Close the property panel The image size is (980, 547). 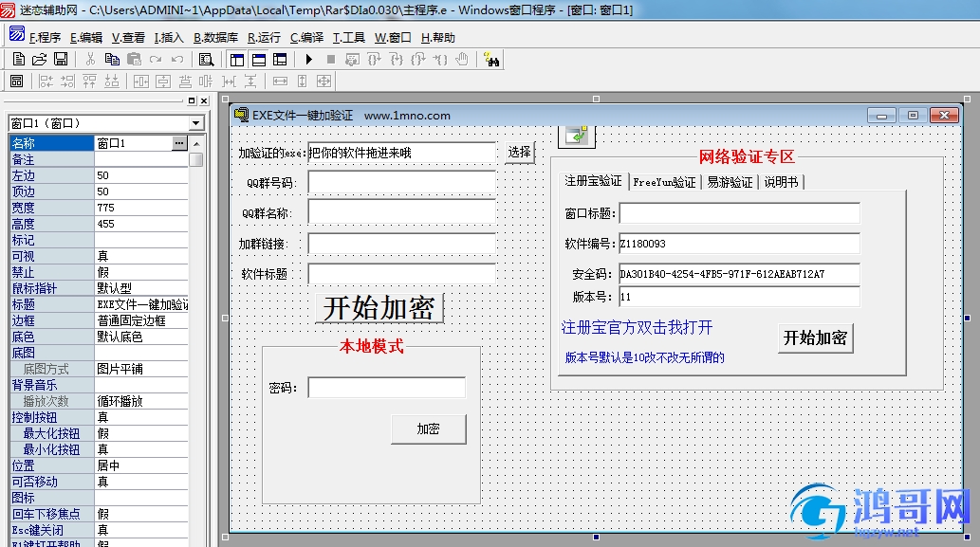coord(204,100)
